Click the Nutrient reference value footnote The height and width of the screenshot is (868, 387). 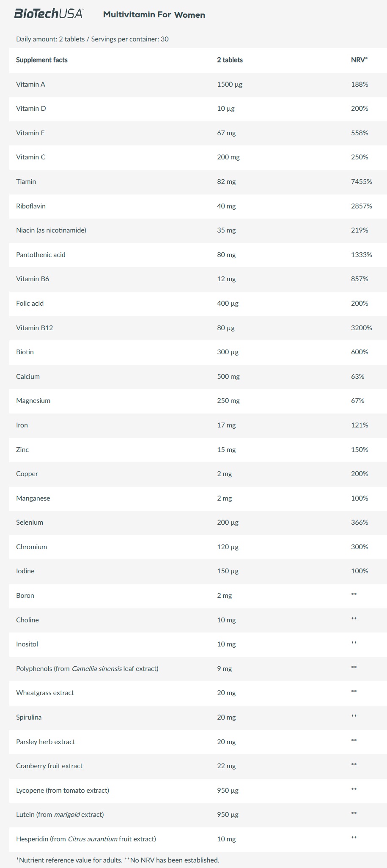(118, 860)
